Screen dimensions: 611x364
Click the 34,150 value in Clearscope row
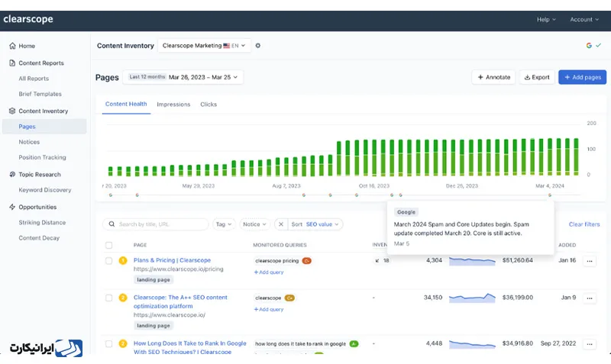pyautogui.click(x=433, y=298)
